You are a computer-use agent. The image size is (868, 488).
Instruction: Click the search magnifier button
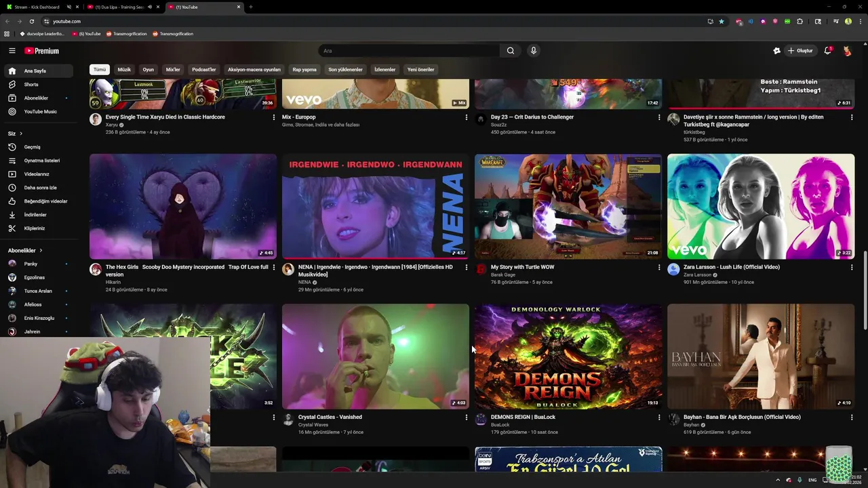(x=511, y=51)
